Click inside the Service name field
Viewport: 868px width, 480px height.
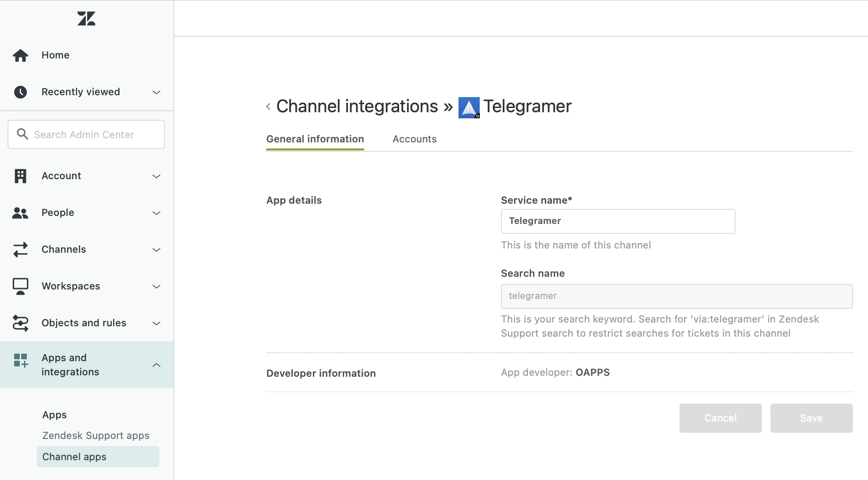(x=617, y=221)
